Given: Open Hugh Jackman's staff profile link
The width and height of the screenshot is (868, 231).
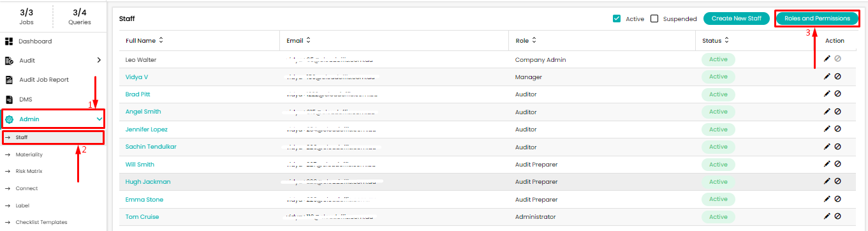Looking at the screenshot, I should coord(148,182).
